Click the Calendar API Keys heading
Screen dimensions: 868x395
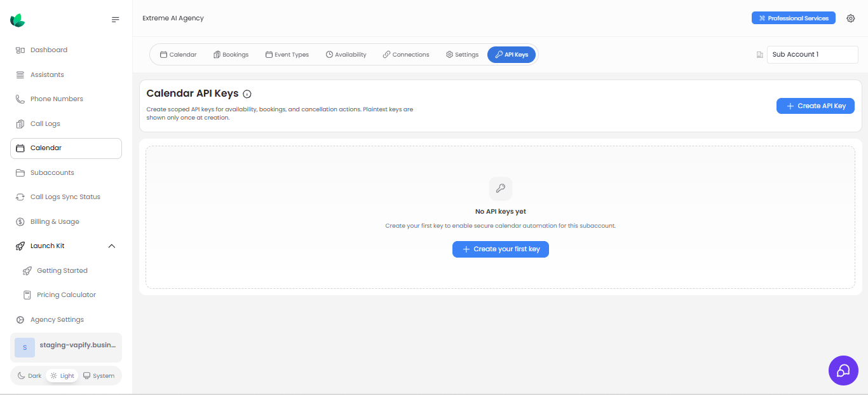pos(193,94)
